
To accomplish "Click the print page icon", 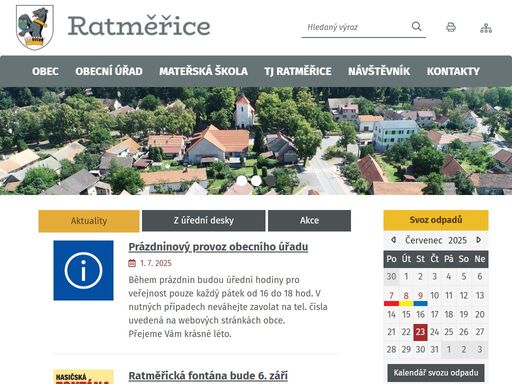I will tap(451, 27).
